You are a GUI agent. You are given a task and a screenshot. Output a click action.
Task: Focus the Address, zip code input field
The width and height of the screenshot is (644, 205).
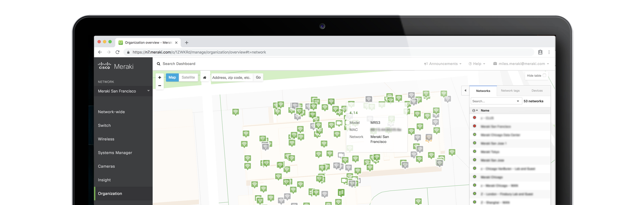232,77
